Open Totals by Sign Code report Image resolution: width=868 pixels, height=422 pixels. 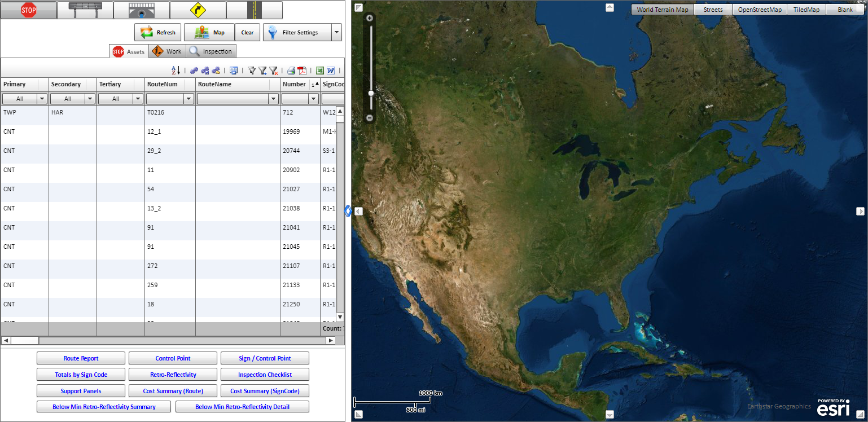pyautogui.click(x=81, y=375)
